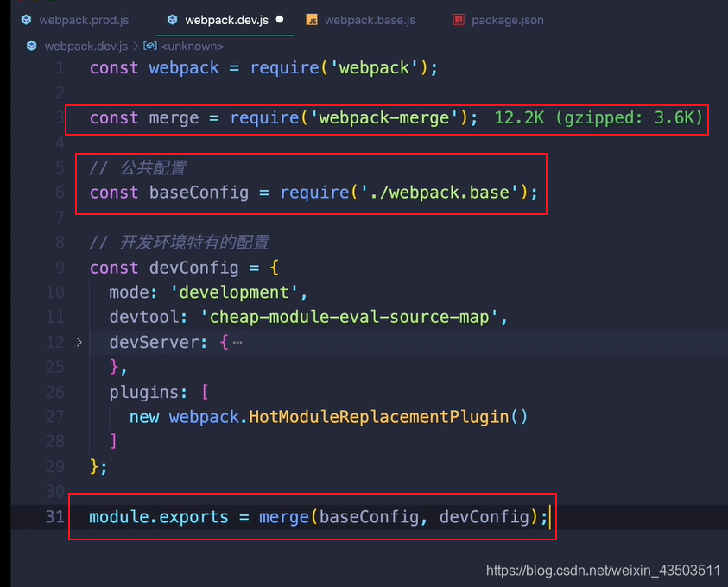Click webpack.dev.js in the breadcrumb
Screen dimensions: 728x587
pyautogui.click(x=85, y=47)
